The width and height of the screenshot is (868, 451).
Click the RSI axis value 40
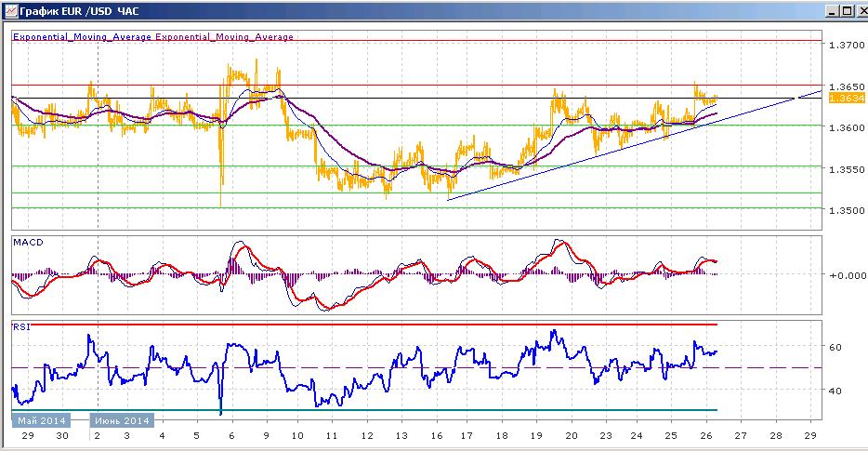tap(835, 391)
